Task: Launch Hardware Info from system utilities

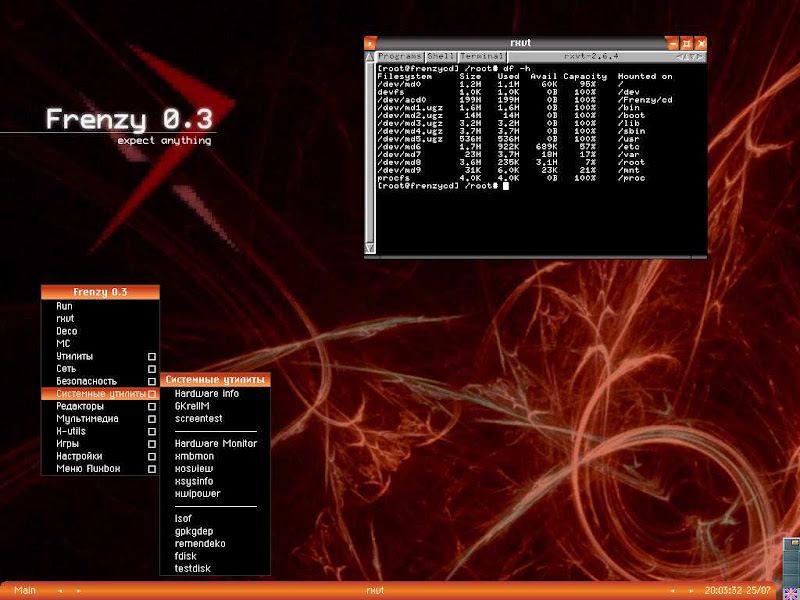Action: (x=207, y=394)
